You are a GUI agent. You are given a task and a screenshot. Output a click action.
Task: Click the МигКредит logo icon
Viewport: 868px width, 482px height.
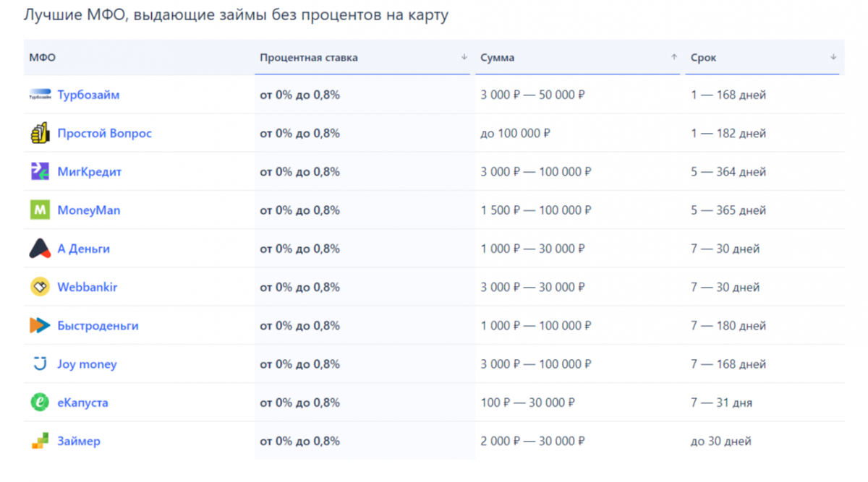pos(40,172)
